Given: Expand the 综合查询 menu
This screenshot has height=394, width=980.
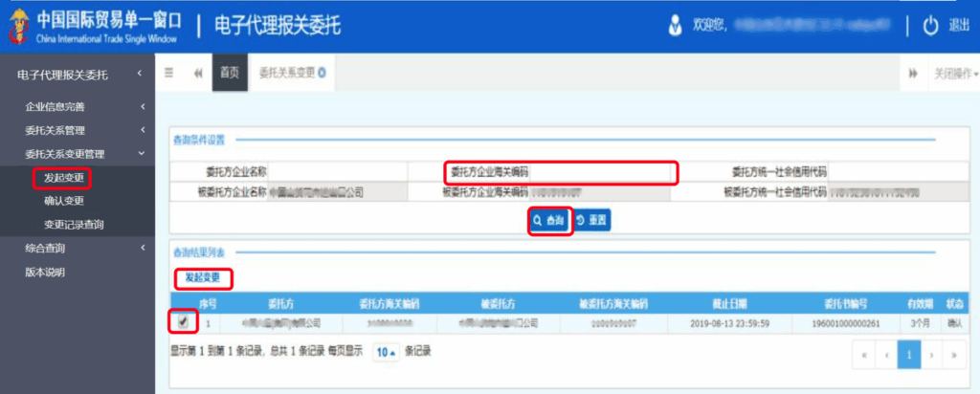Looking at the screenshot, I should pyautogui.click(x=78, y=249).
